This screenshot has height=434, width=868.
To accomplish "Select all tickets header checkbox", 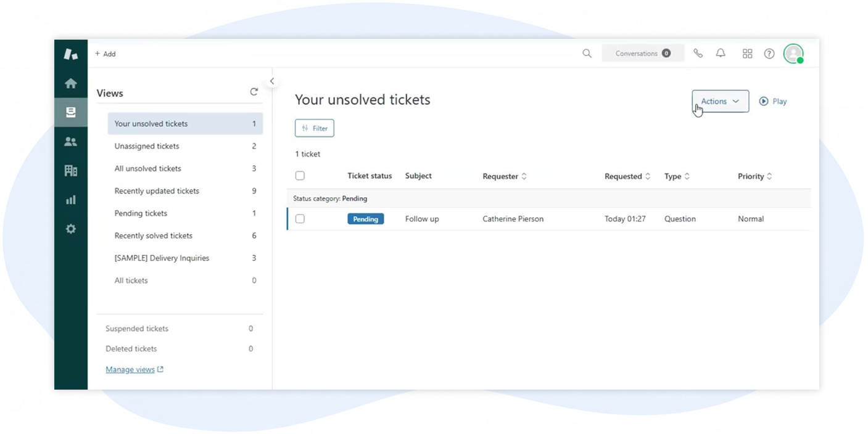I will click(x=300, y=176).
